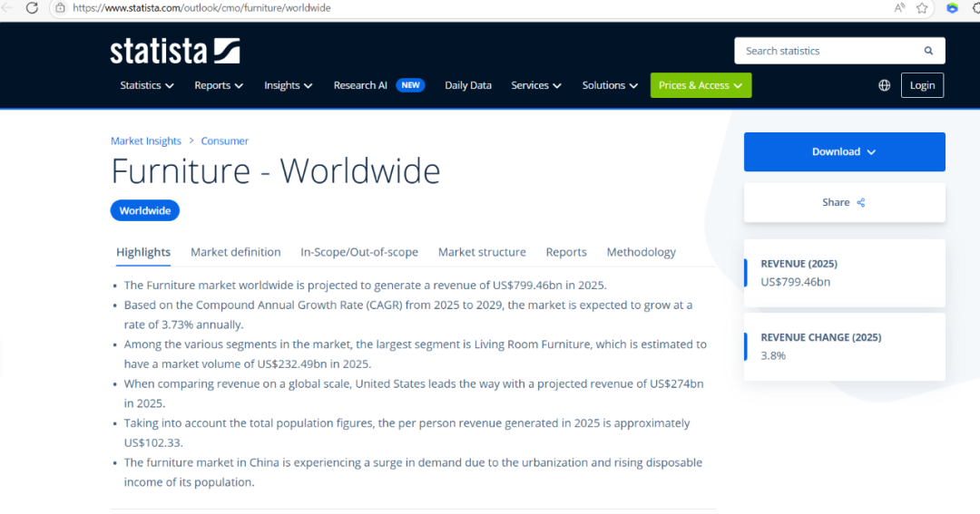Open Consumer breadcrumb link
This screenshot has width=980, height=514.
(224, 141)
